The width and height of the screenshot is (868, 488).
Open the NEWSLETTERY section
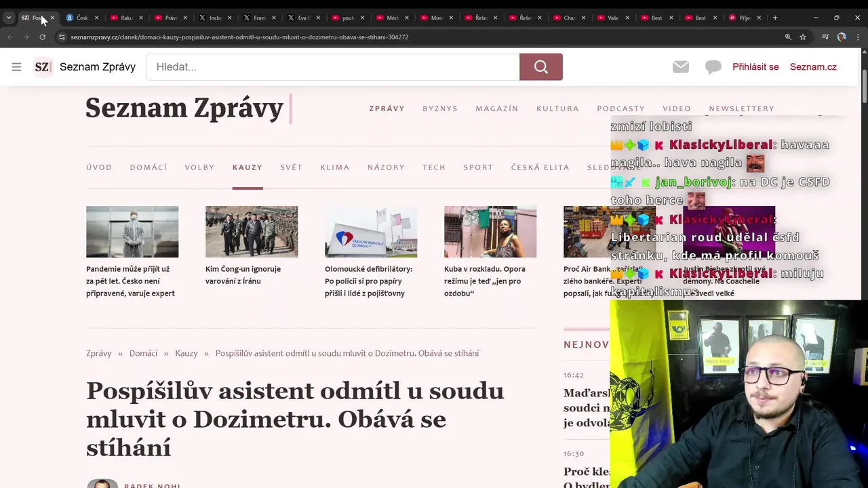point(741,108)
